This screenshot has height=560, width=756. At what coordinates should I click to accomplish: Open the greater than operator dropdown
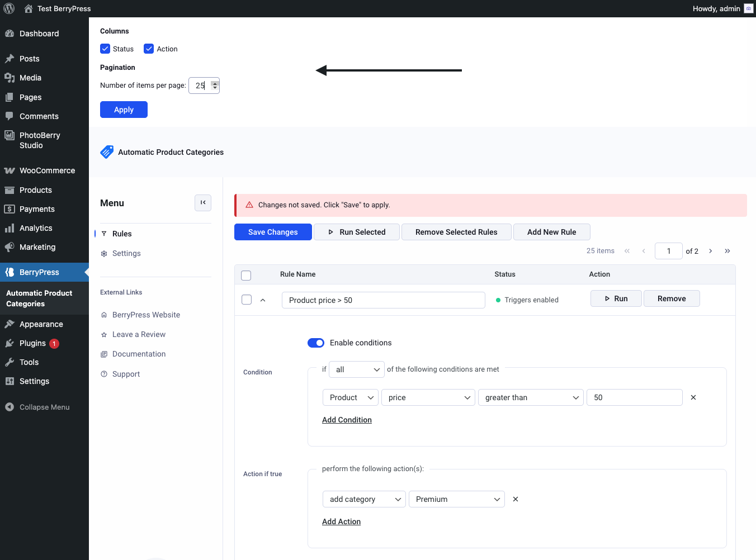[x=531, y=397]
